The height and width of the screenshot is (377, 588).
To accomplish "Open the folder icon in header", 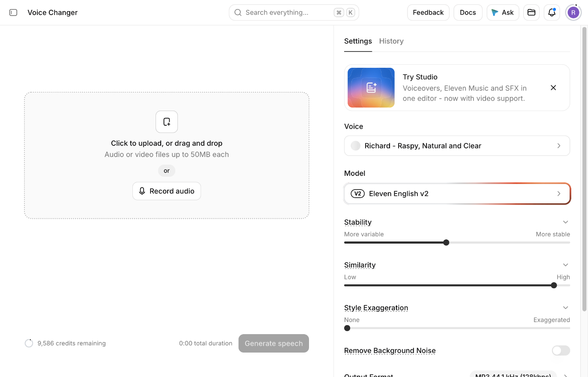I will click(x=531, y=12).
